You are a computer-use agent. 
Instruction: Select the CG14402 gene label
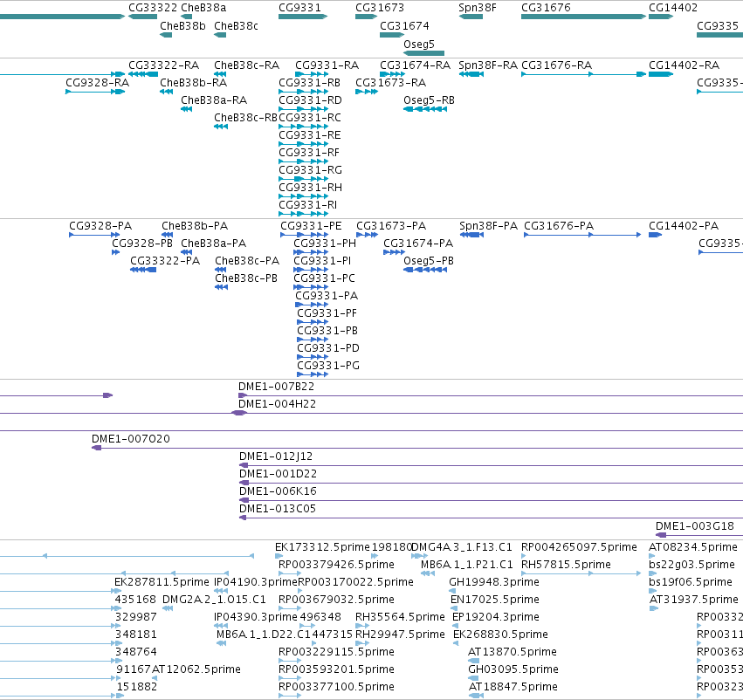673,8
